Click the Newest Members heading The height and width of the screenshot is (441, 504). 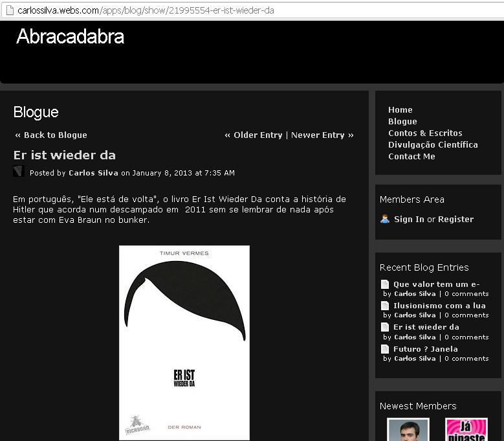[x=418, y=406]
